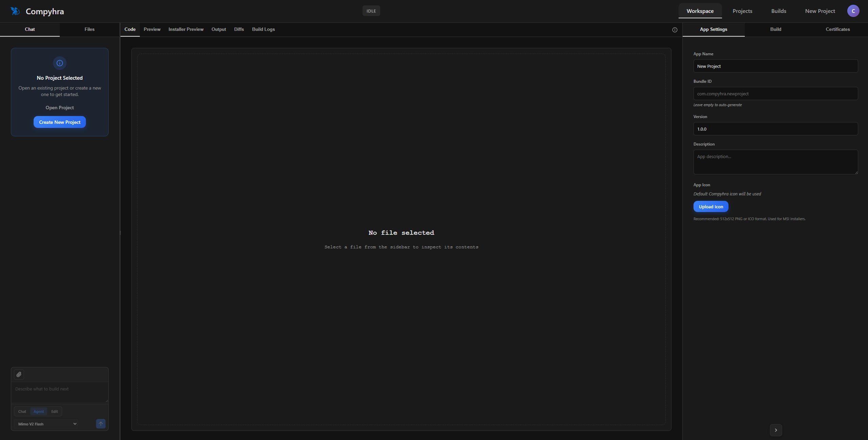
Task: Click info icon in No Project Selected card
Action: tap(60, 63)
